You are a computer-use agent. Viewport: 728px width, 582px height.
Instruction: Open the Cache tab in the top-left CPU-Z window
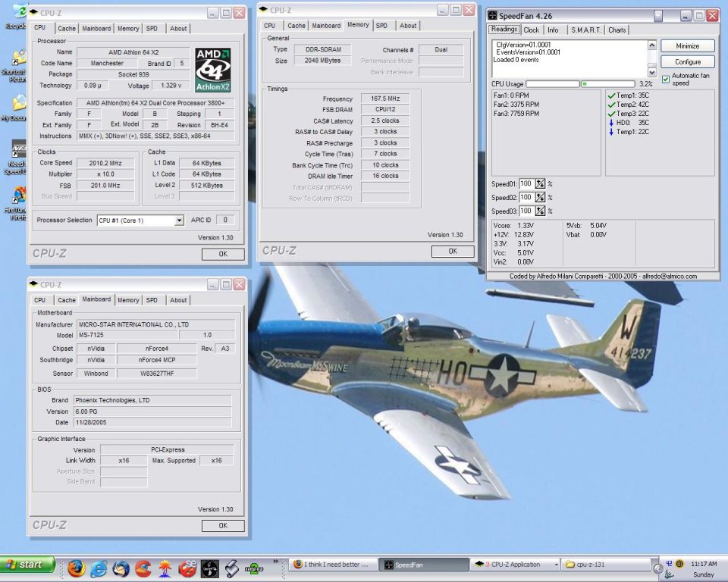coord(67,29)
